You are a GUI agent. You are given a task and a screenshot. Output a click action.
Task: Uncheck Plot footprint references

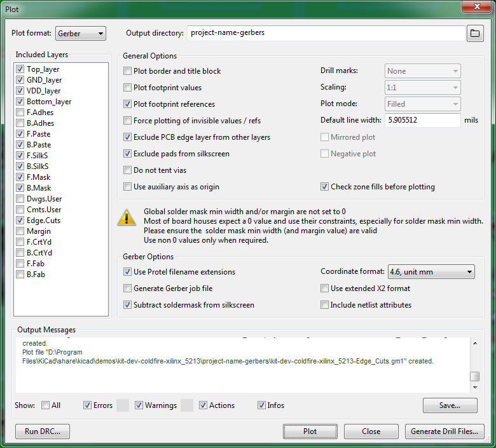pos(128,104)
